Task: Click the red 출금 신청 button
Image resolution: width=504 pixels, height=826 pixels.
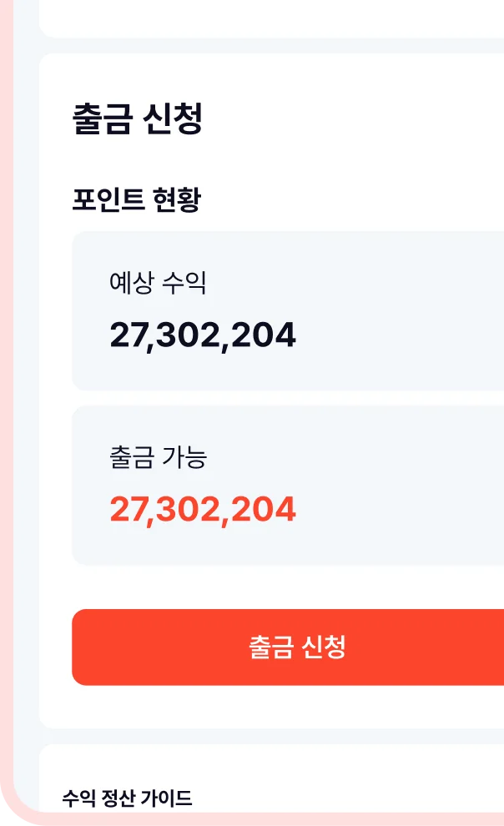Action: 288,647
